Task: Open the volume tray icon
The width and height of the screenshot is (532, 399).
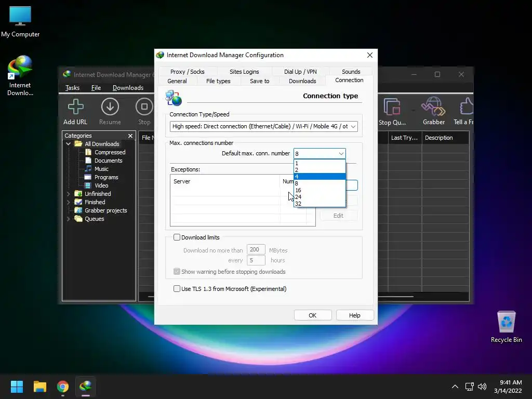Action: click(x=482, y=387)
